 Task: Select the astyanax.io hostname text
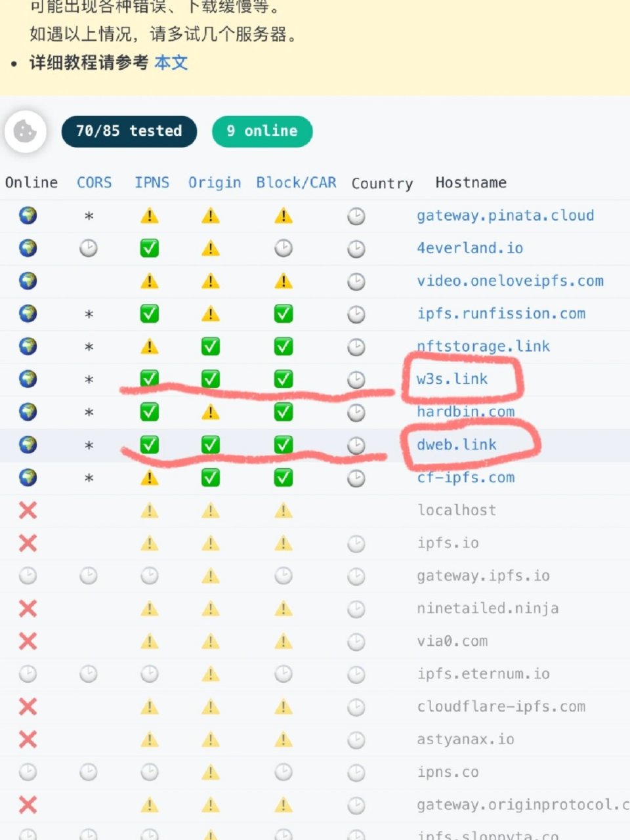(465, 740)
